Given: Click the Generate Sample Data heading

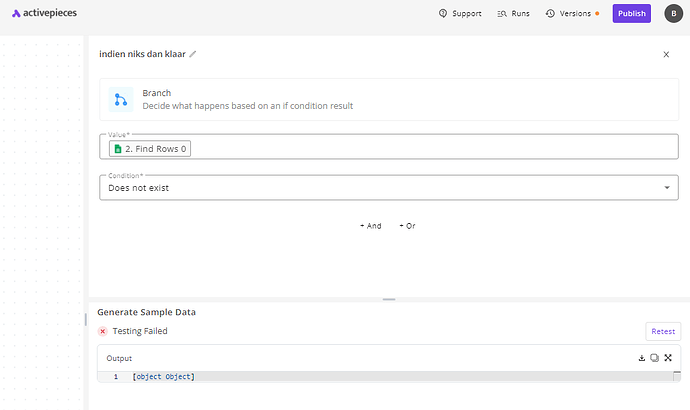Looking at the screenshot, I should 147,312.
